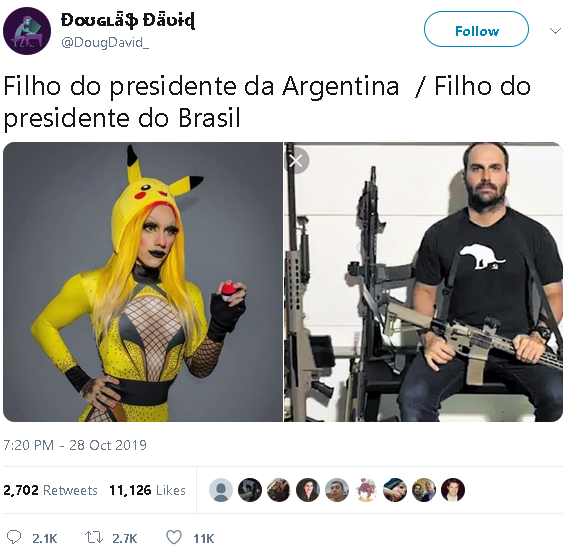Open the @DougDavid_ handle link
570x556 pixels.
105,43
